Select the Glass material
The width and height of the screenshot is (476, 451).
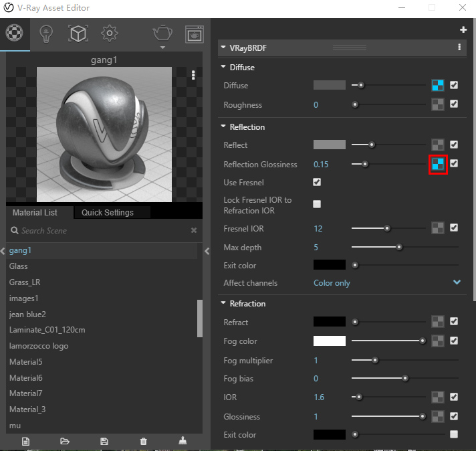pos(102,266)
